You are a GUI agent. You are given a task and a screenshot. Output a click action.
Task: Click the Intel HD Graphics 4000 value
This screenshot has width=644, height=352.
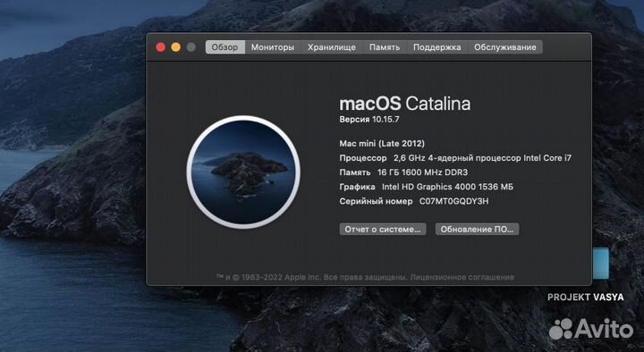point(448,187)
